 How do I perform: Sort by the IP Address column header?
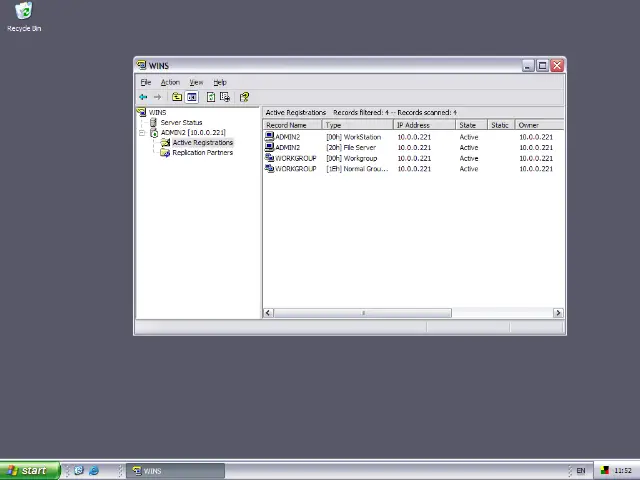click(424, 125)
